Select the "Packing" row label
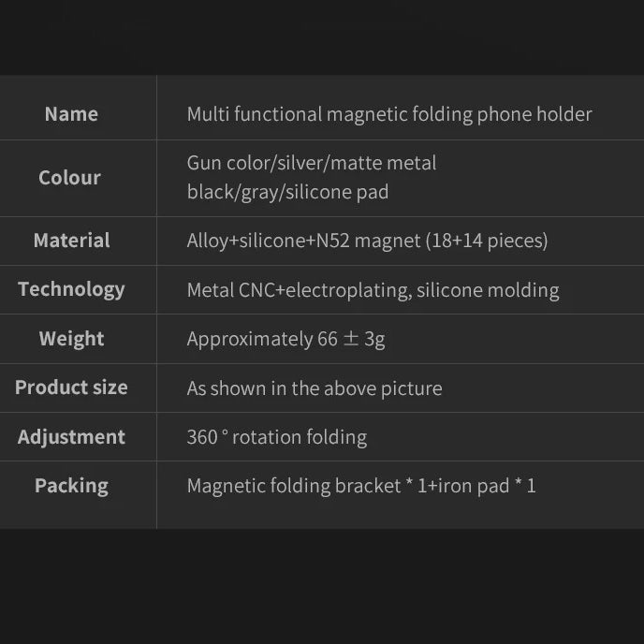The image size is (644, 644). tap(71, 486)
